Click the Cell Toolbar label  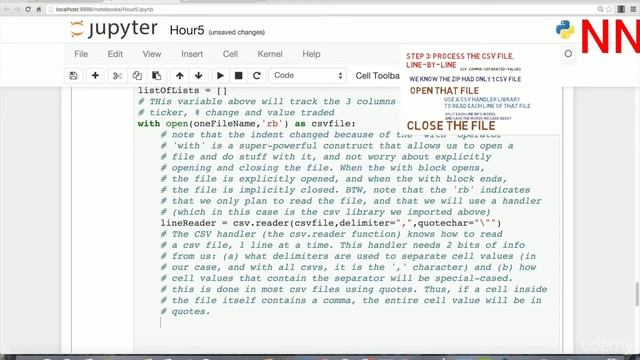tap(378, 76)
